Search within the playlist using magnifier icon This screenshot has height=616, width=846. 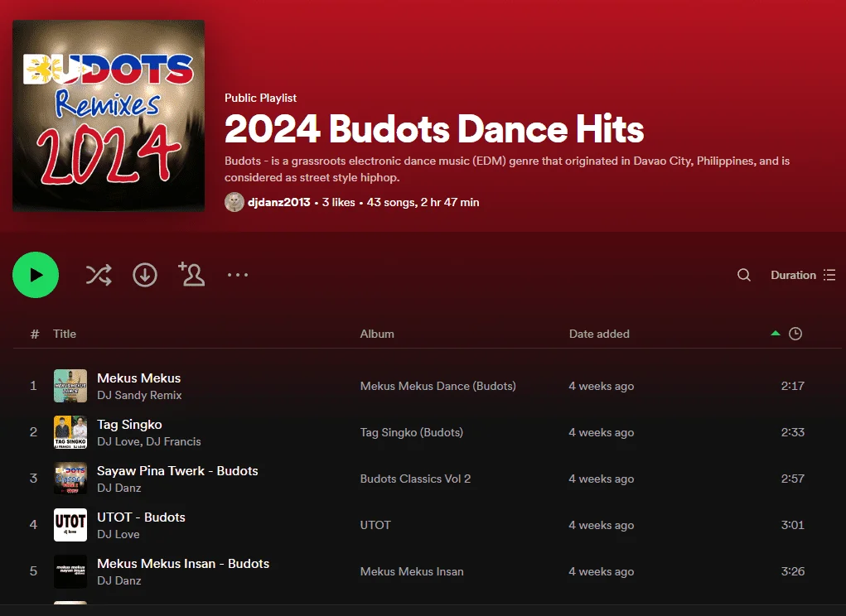click(744, 275)
